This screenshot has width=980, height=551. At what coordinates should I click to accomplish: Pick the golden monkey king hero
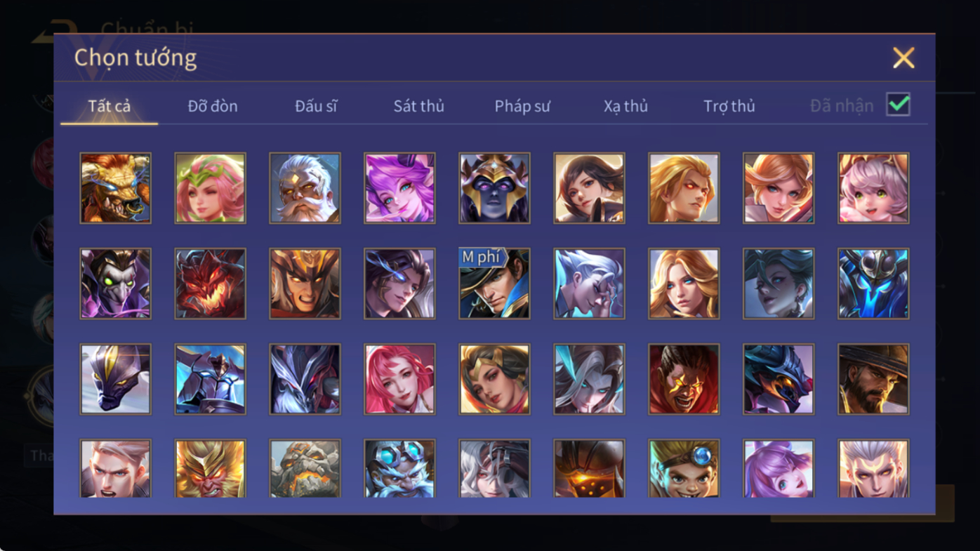[210, 469]
